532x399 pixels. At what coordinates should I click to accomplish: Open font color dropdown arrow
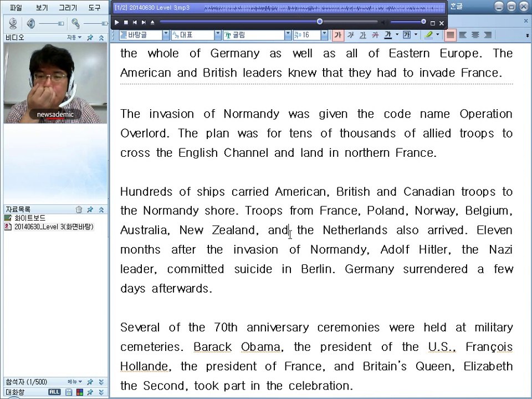[397, 34]
